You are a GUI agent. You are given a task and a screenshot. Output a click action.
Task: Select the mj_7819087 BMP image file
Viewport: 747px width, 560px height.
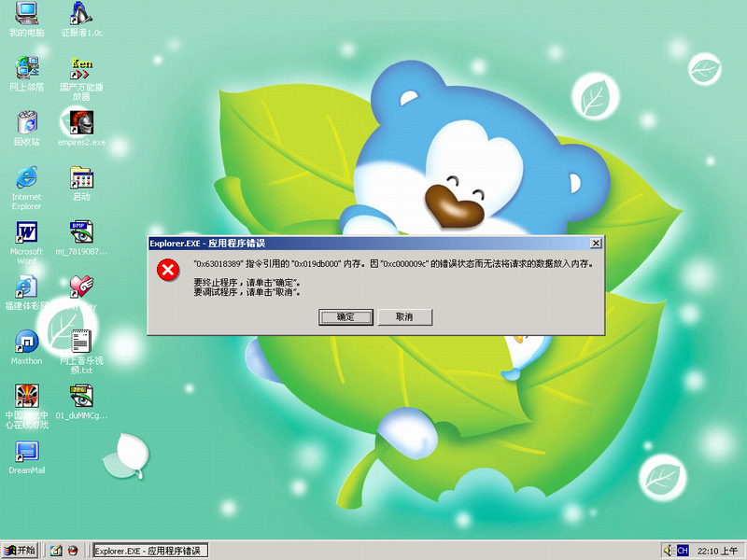[81, 238]
